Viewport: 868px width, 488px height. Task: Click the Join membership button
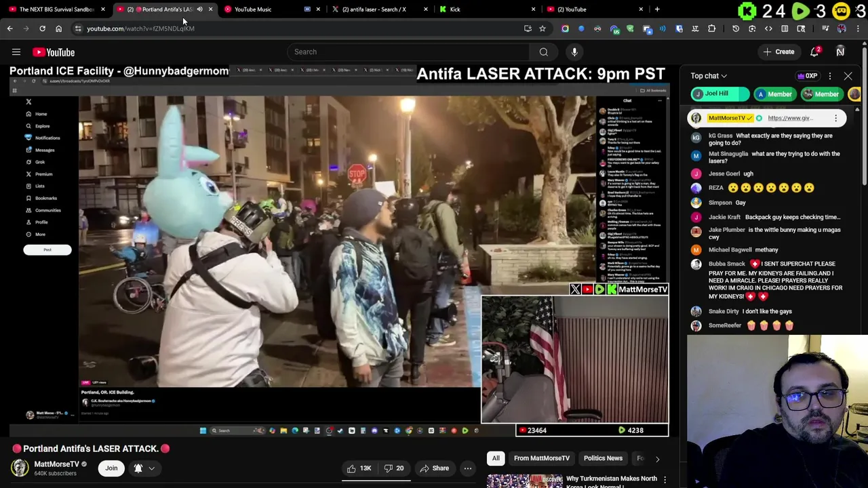(x=111, y=468)
